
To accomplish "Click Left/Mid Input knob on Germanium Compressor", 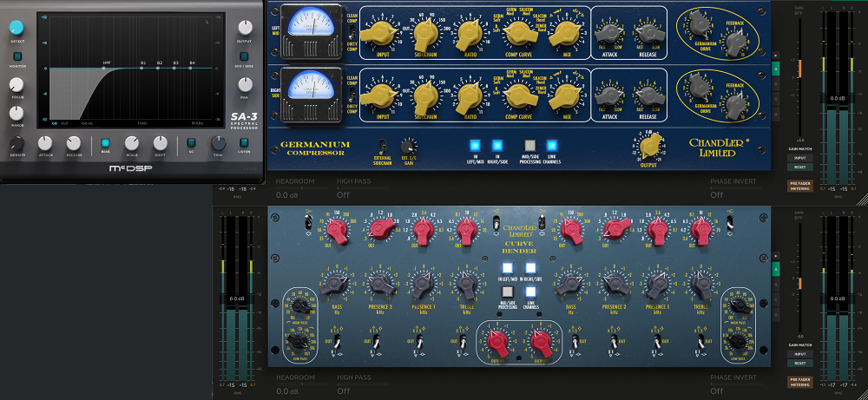I will click(x=380, y=35).
